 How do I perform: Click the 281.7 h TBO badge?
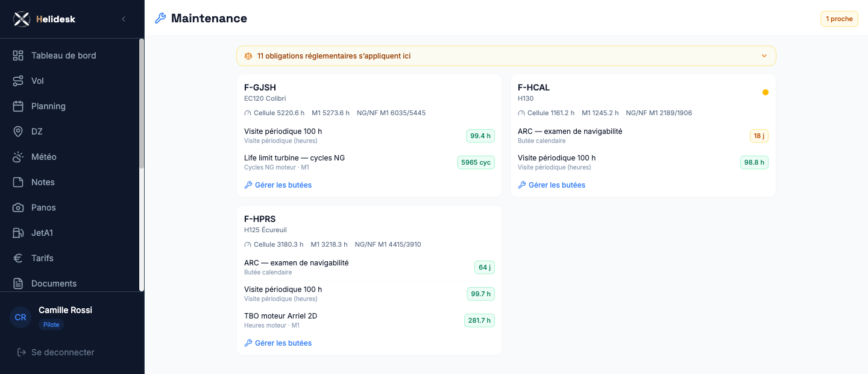479,320
